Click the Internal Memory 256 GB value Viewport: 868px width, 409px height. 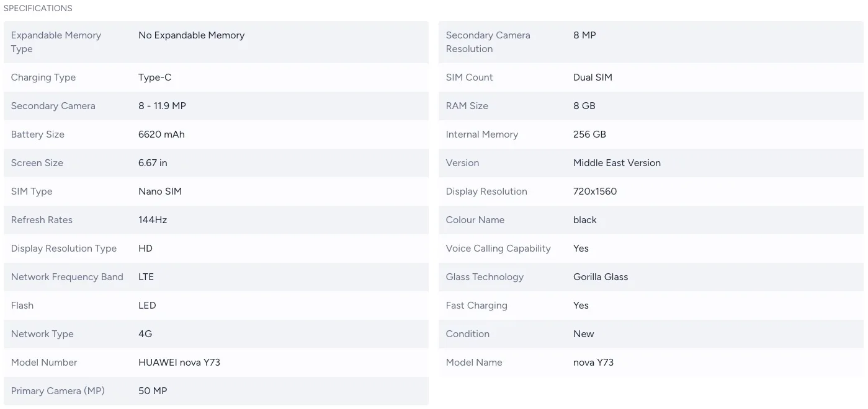click(589, 134)
